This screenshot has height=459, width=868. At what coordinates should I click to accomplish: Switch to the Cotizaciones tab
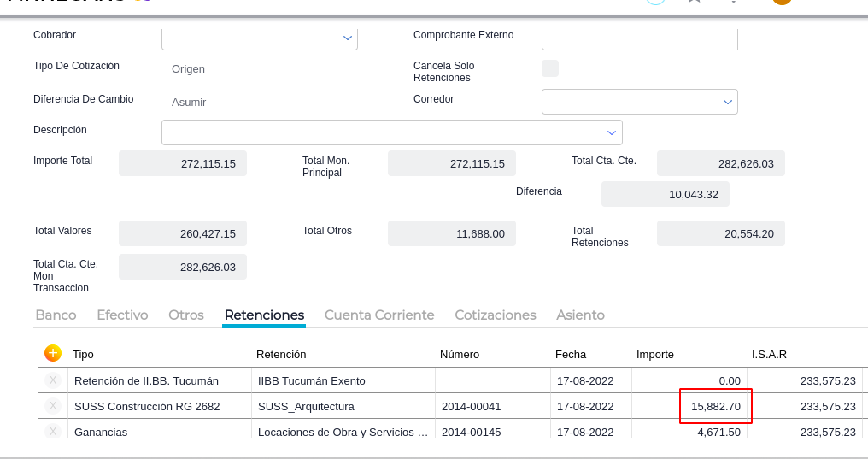[496, 315]
